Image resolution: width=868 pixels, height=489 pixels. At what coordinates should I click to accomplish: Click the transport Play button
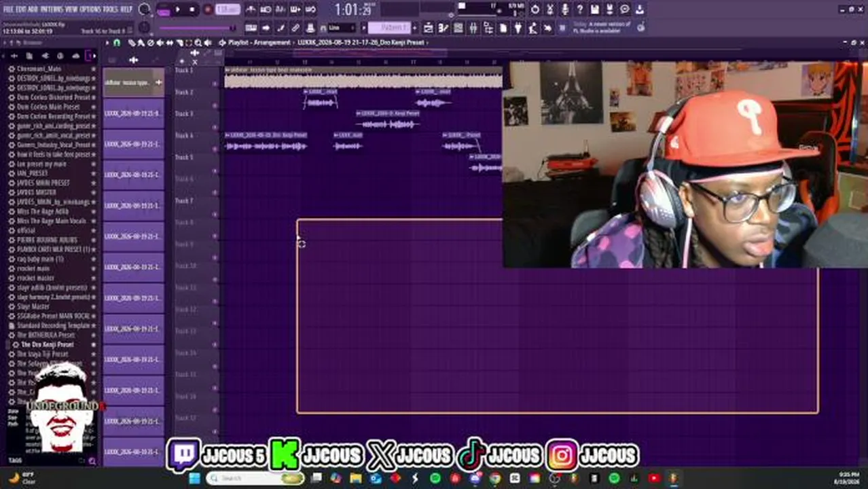point(178,10)
